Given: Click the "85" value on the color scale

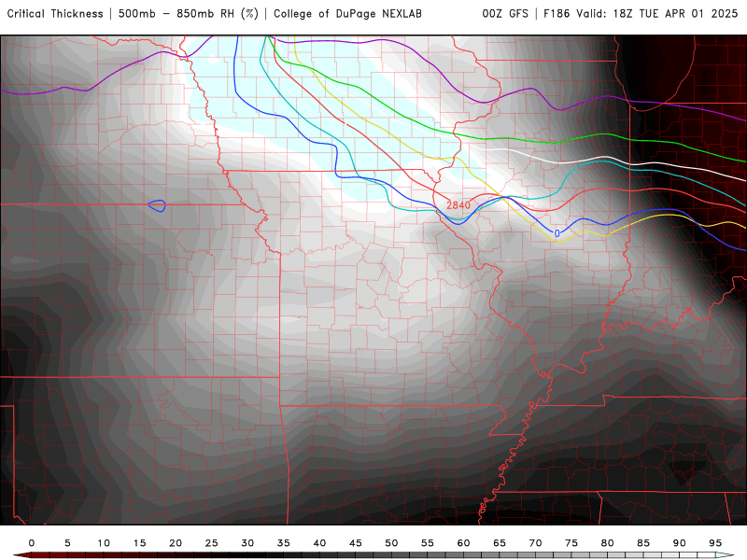Looking at the screenshot, I should pos(643,543).
